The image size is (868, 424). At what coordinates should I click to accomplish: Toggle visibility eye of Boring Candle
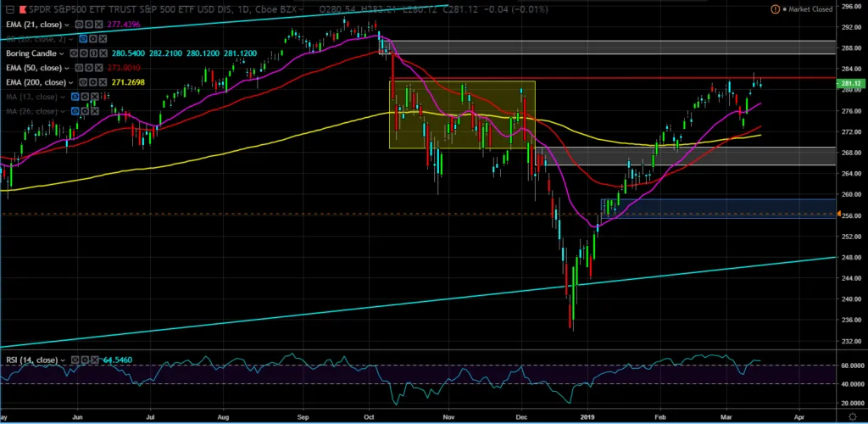coord(74,53)
